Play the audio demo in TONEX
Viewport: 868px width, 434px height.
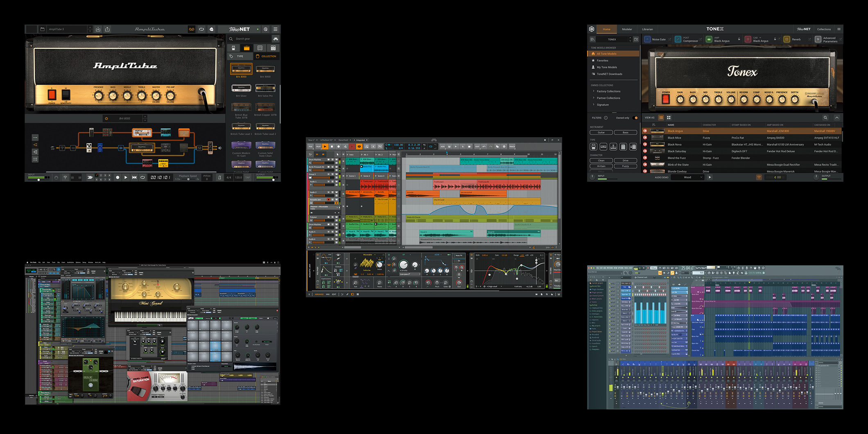tap(710, 177)
